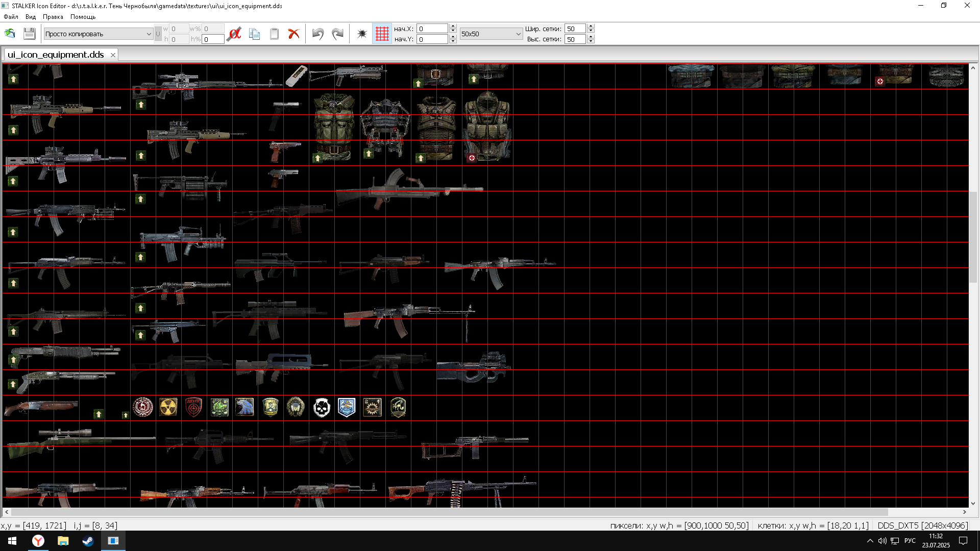Click the 'Выс. сетки' value field
The width and height of the screenshot is (980, 551).
click(576, 39)
